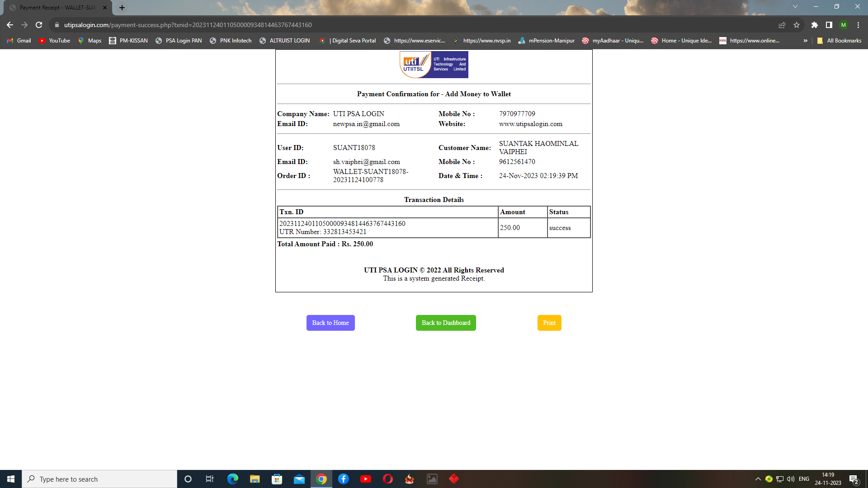Reload the page with the refresh icon
This screenshot has height=488, width=868.
point(39,25)
